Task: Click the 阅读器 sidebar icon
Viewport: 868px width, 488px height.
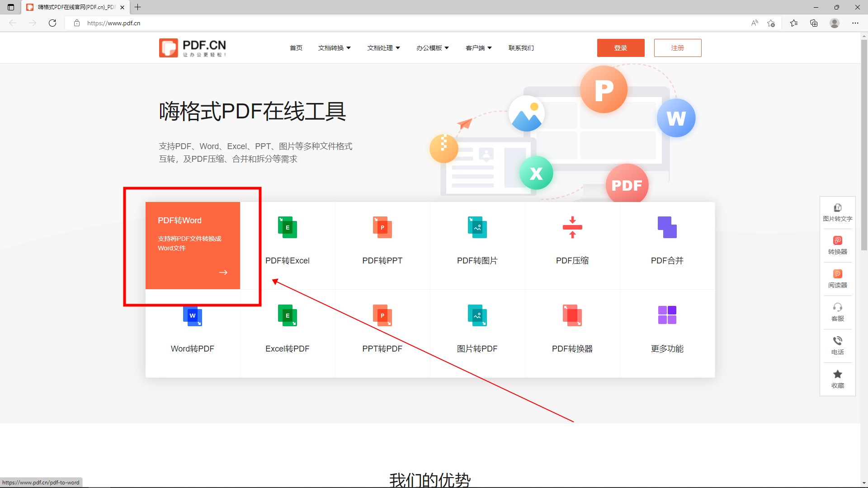Action: coord(838,274)
